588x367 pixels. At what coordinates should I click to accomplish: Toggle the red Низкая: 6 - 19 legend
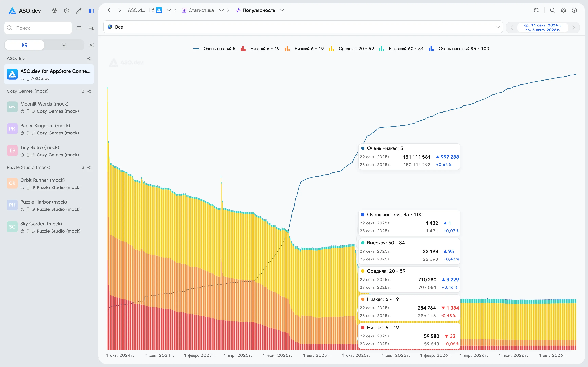[260, 49]
